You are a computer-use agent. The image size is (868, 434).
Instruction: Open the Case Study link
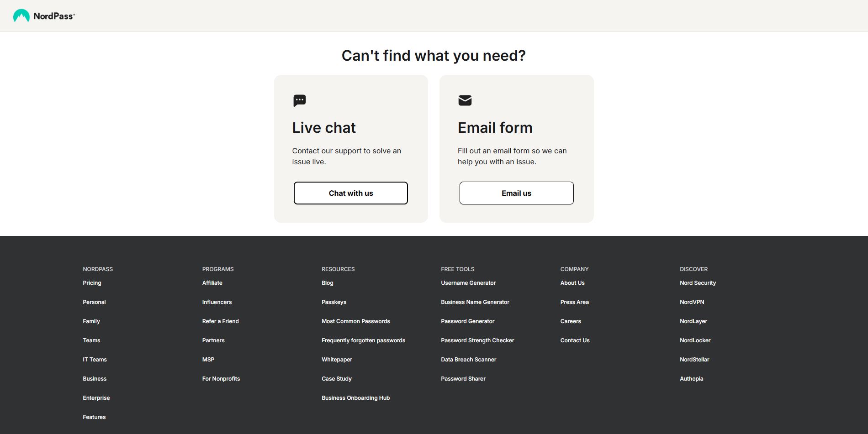[x=337, y=379]
